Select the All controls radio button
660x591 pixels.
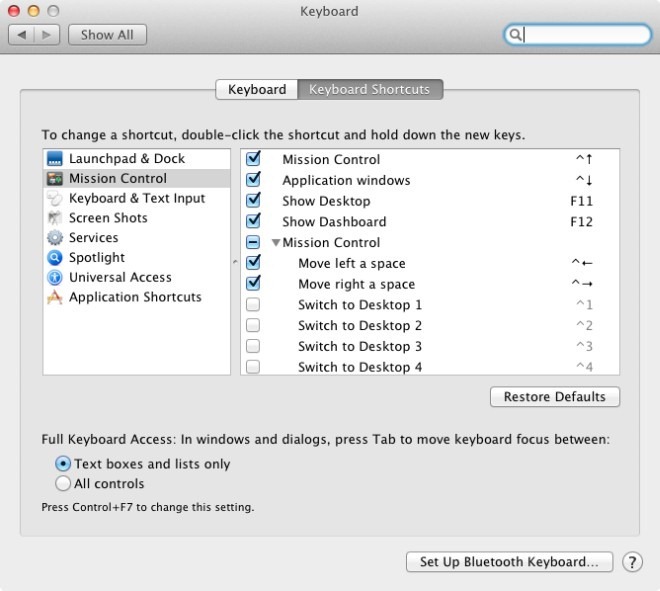(63, 483)
